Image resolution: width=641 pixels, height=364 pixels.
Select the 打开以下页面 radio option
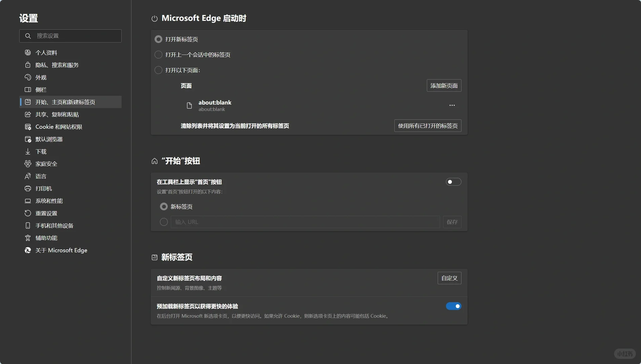tap(158, 70)
